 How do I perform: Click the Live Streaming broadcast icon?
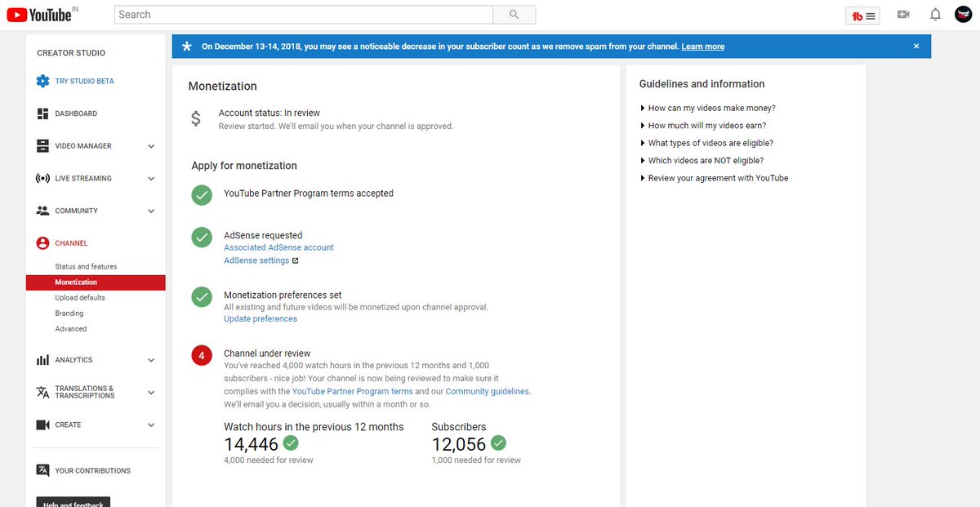tap(42, 178)
